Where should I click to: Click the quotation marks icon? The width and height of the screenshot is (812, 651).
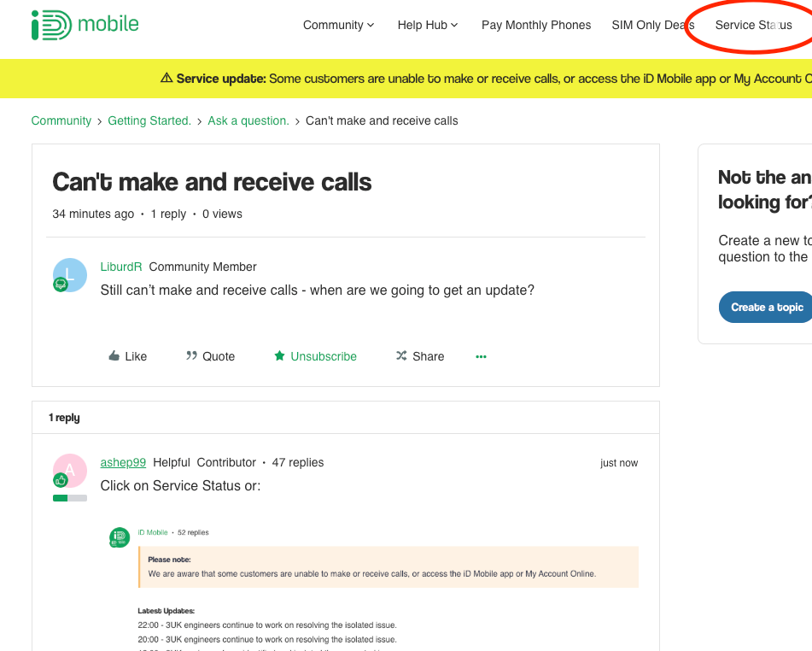pos(191,355)
